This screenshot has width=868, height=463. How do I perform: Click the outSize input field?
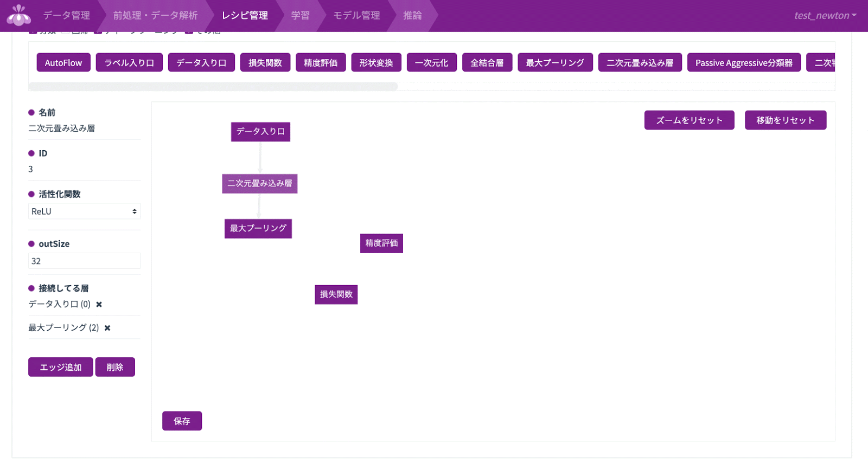point(84,261)
